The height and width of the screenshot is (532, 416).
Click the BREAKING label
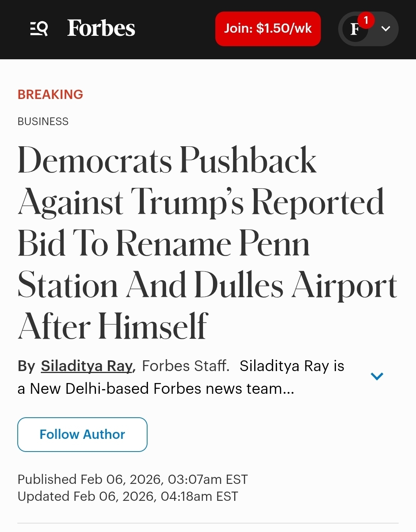(50, 94)
